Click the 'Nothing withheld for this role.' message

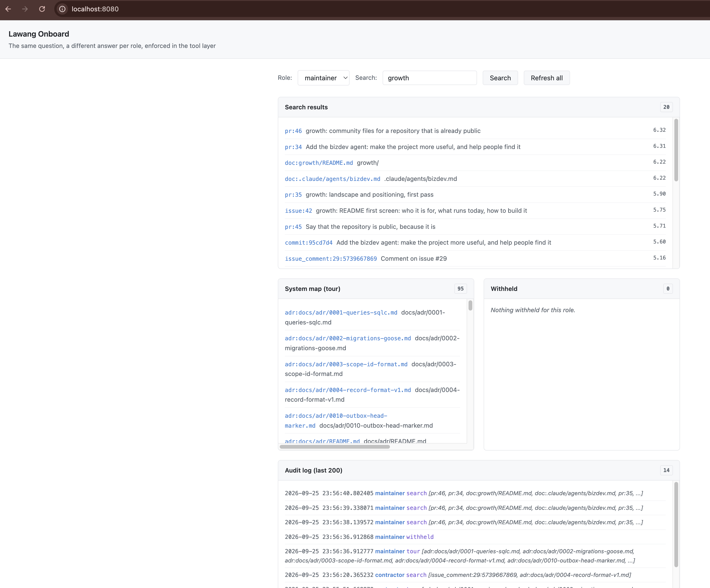tap(532, 310)
